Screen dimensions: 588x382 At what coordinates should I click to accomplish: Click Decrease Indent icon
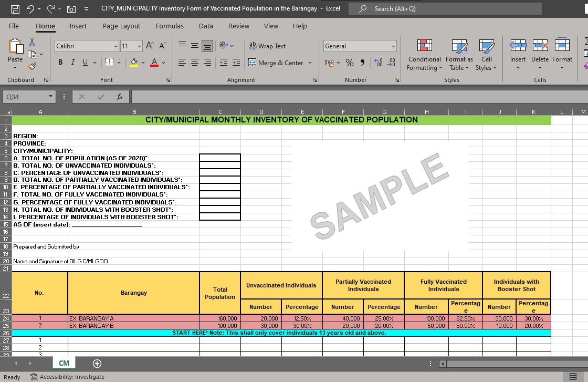coord(224,63)
